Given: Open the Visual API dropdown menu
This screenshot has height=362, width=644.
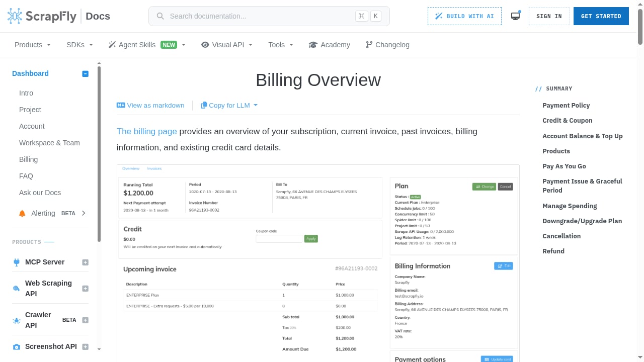Looking at the screenshot, I should 226,45.
